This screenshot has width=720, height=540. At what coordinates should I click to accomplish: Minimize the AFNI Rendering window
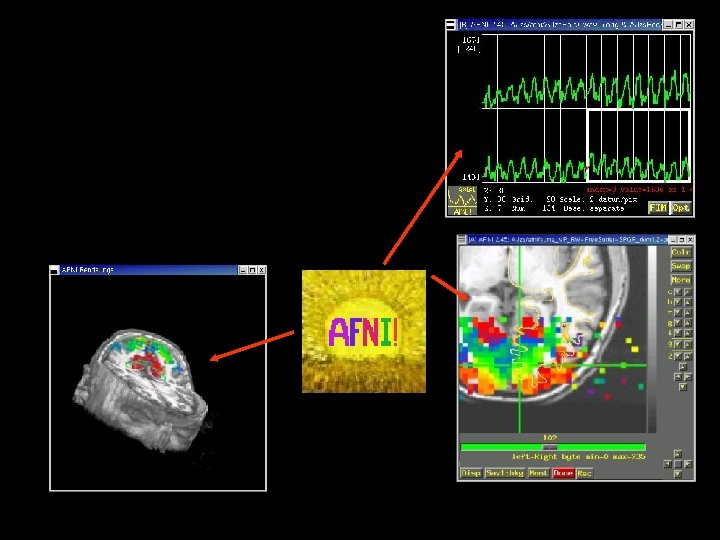click(x=243, y=270)
